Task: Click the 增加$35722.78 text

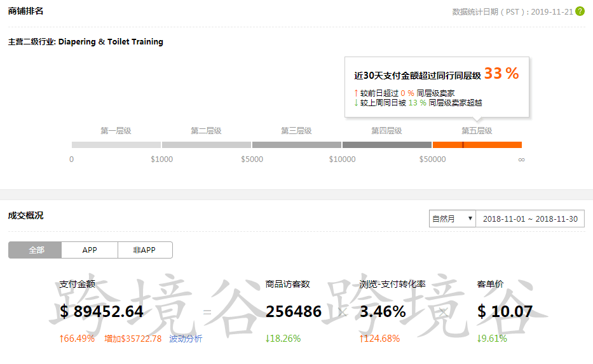Action: pos(133,339)
